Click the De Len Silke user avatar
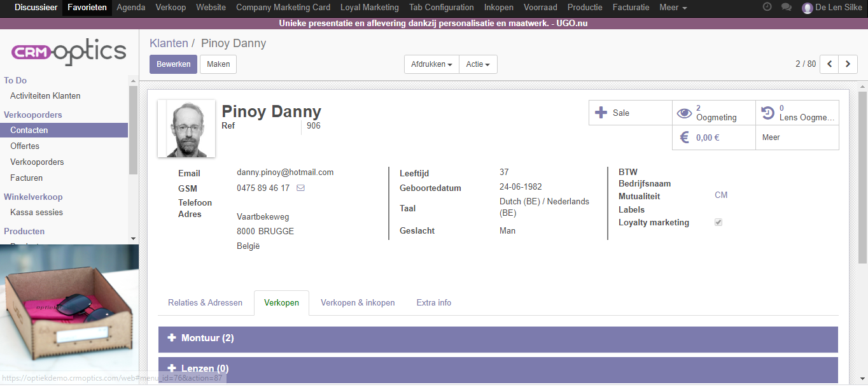 click(x=808, y=8)
